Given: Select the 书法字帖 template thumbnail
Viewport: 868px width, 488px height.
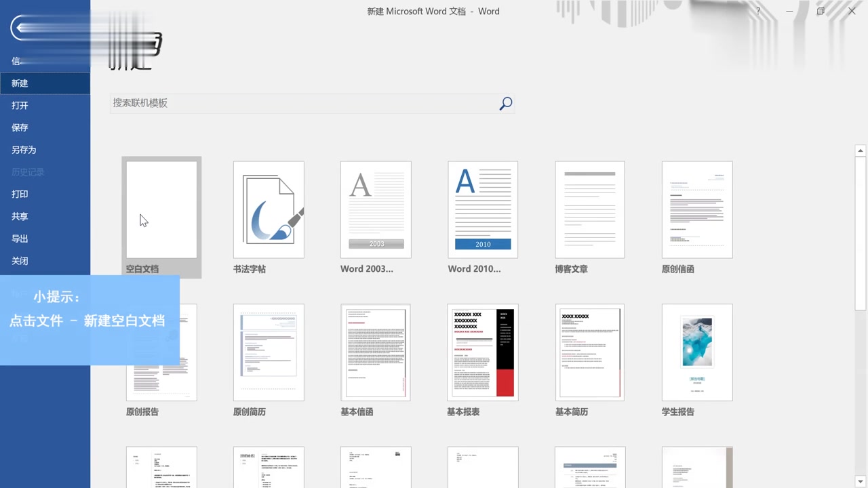Looking at the screenshot, I should [269, 209].
